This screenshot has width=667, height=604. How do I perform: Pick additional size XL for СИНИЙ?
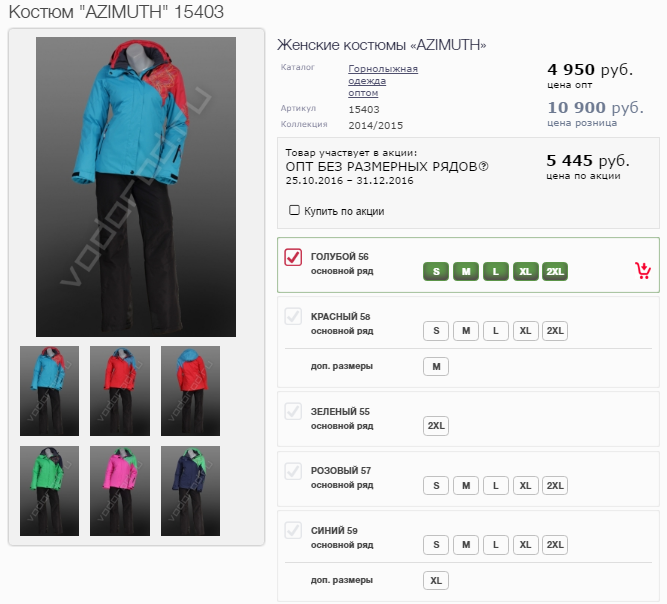coord(436,580)
